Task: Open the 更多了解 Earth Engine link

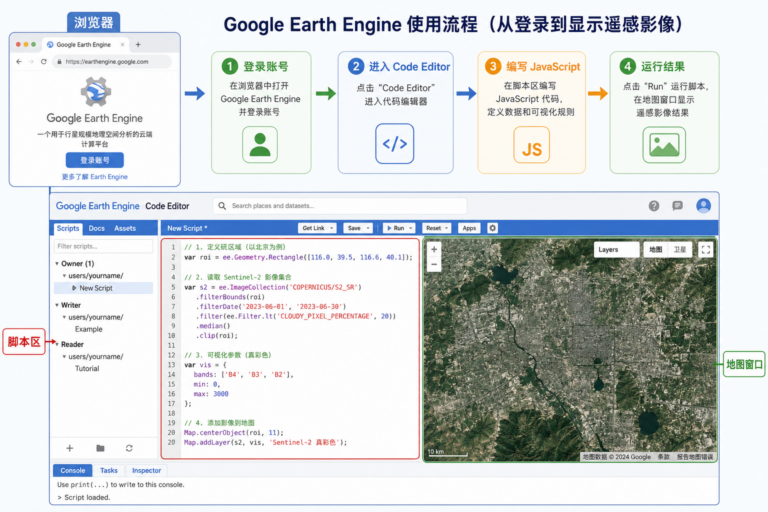Action: (x=95, y=177)
